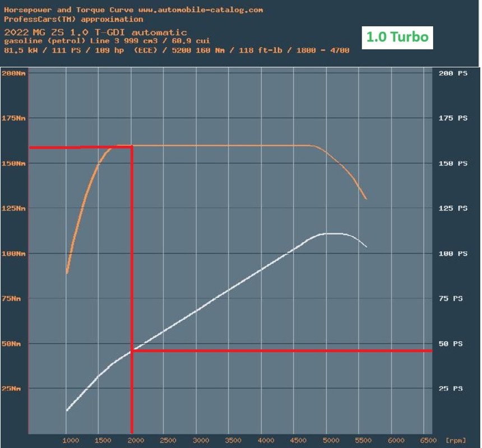The image size is (482, 448).
Task: Select the '25 PS' power axis label
Action: [x=451, y=389]
